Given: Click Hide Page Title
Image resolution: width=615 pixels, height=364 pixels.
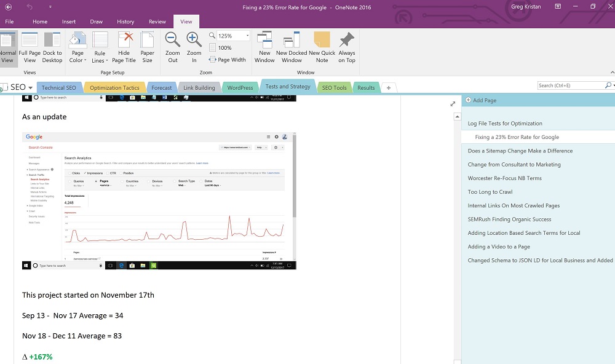Looking at the screenshot, I should point(124,47).
